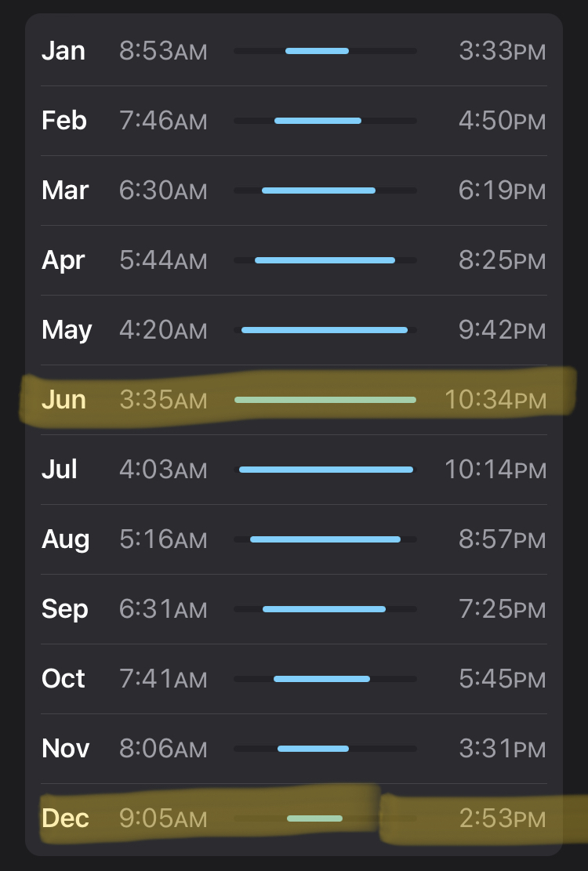Image resolution: width=588 pixels, height=871 pixels.
Task: Select the Apr sunset time 8:25PM
Action: click(x=502, y=260)
